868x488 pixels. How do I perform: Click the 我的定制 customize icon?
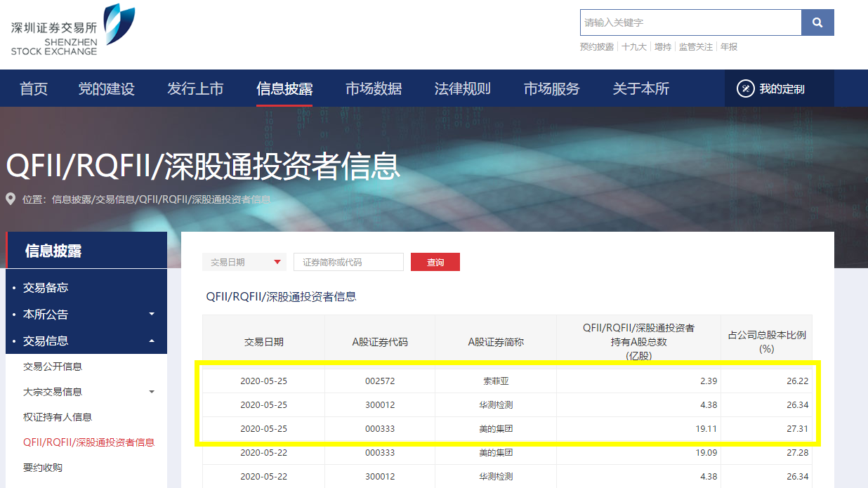(745, 88)
